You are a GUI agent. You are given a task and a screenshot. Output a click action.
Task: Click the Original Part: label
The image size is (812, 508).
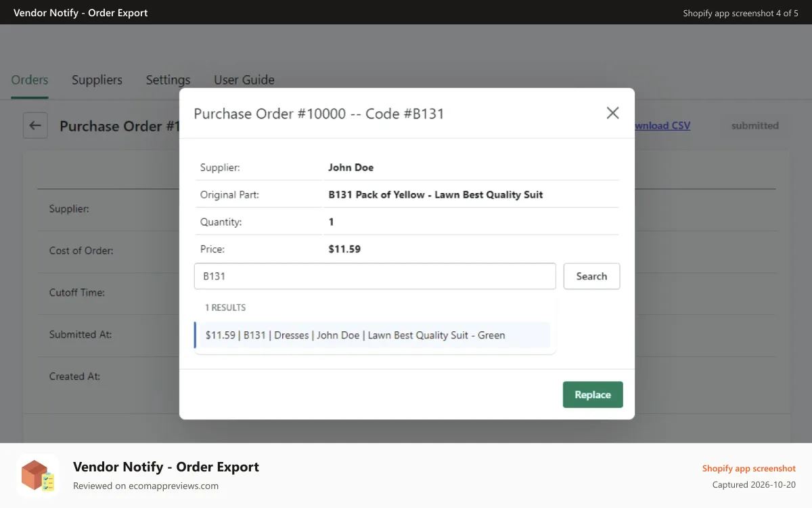(229, 194)
